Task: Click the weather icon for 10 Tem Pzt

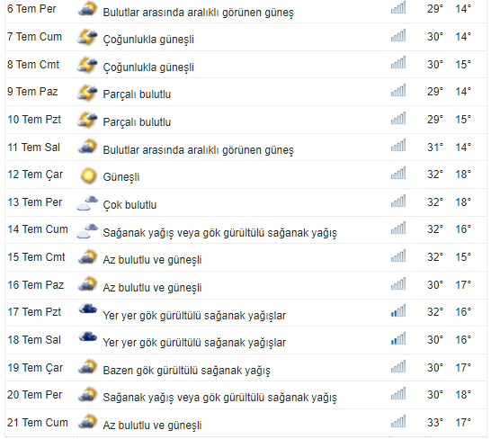Action: (87, 120)
